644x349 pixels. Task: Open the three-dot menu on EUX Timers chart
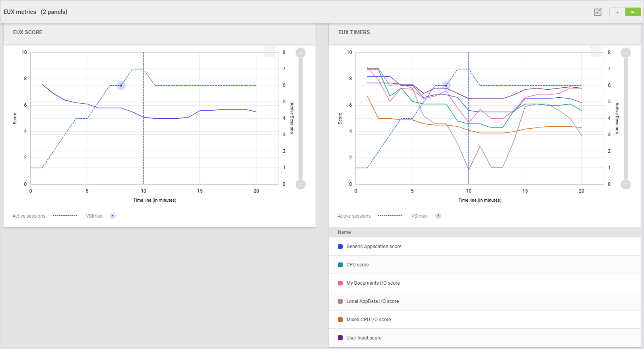coord(595,51)
